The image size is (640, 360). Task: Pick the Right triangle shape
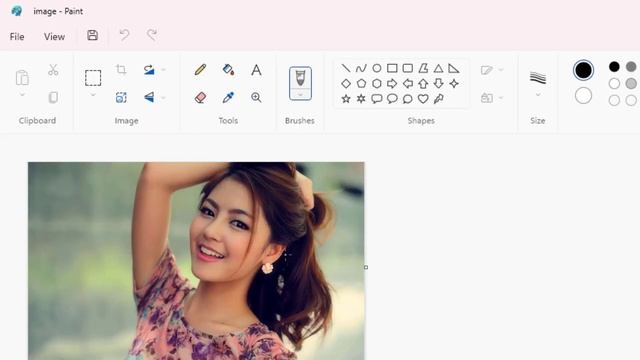[454, 68]
